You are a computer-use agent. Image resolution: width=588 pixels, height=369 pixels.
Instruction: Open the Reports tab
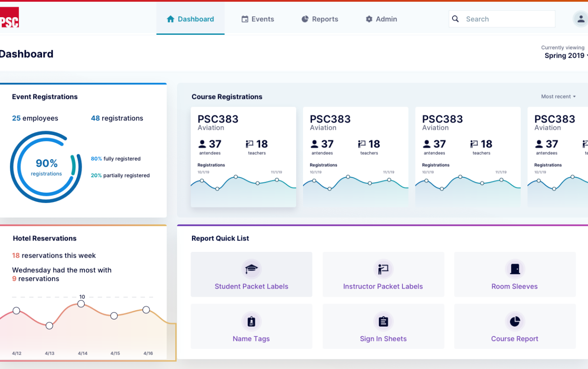[x=320, y=19]
